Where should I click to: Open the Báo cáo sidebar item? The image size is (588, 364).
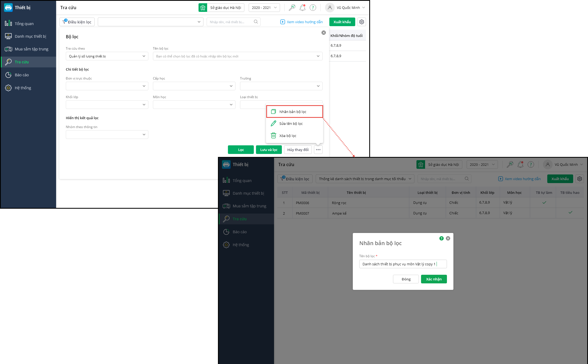22,75
